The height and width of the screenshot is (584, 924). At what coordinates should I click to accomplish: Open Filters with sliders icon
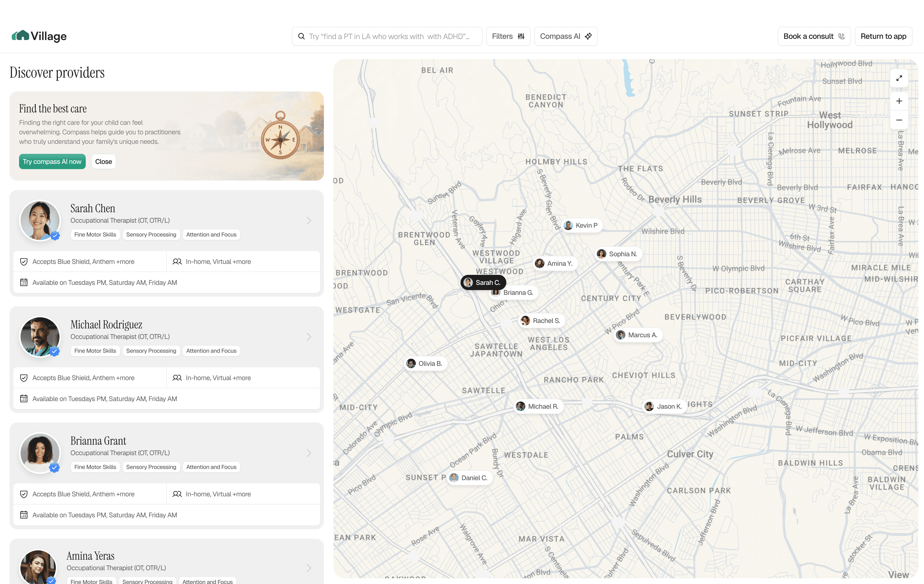[508, 36]
